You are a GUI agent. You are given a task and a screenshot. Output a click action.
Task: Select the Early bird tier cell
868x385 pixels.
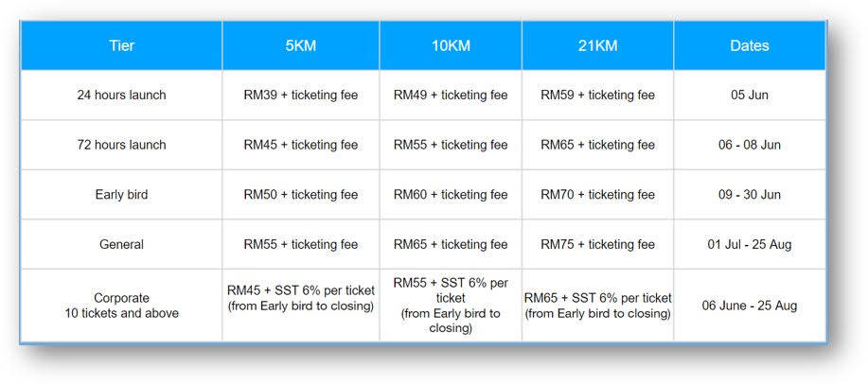click(121, 195)
